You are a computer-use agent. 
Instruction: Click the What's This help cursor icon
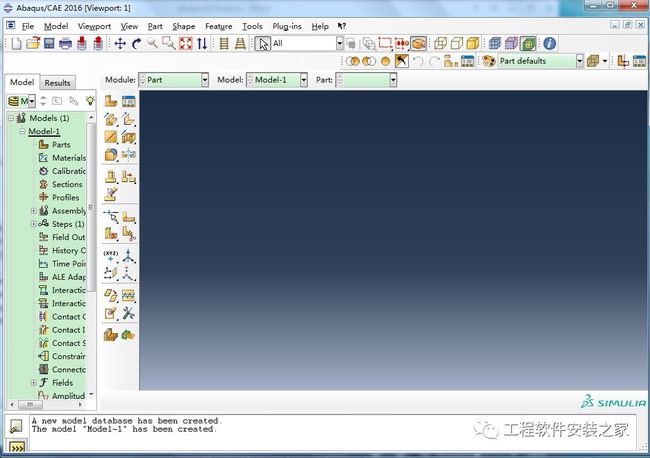342,26
